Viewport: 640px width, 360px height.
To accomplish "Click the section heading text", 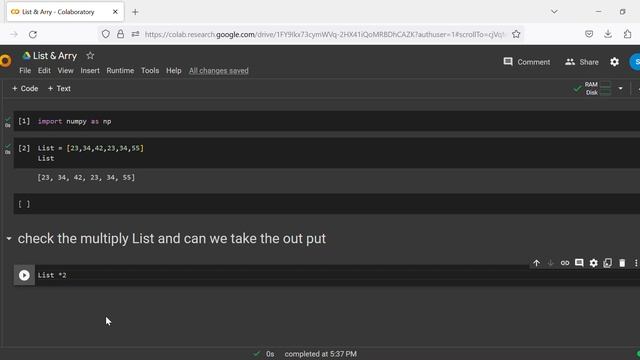I will [x=171, y=238].
